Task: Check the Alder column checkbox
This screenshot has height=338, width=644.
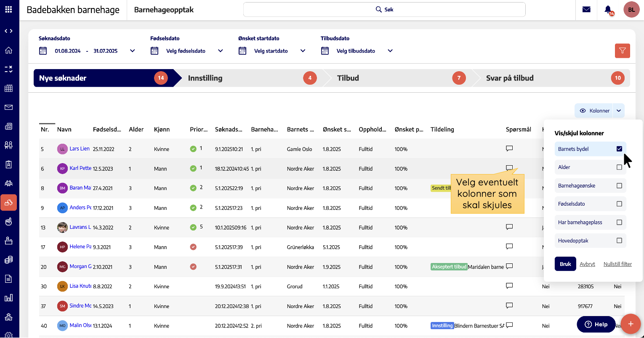Action: coord(619,167)
